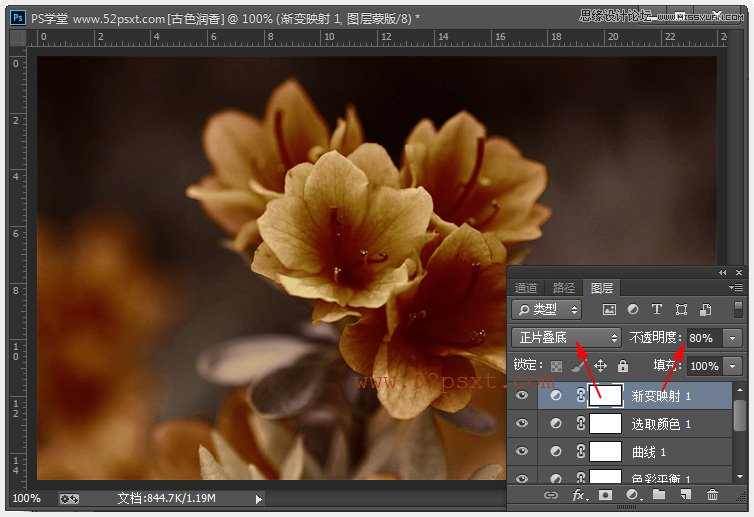Filter layers by smart object icon
Screen dimensions: 754x517
click(705, 310)
